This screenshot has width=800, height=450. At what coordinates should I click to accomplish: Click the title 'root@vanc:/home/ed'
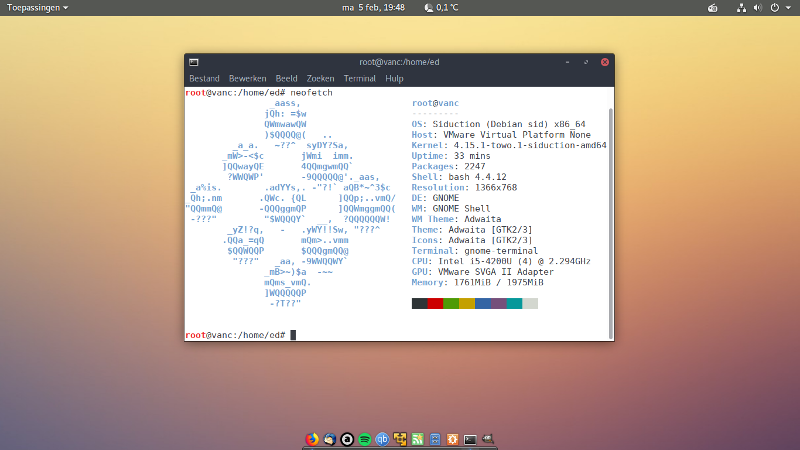pos(399,62)
